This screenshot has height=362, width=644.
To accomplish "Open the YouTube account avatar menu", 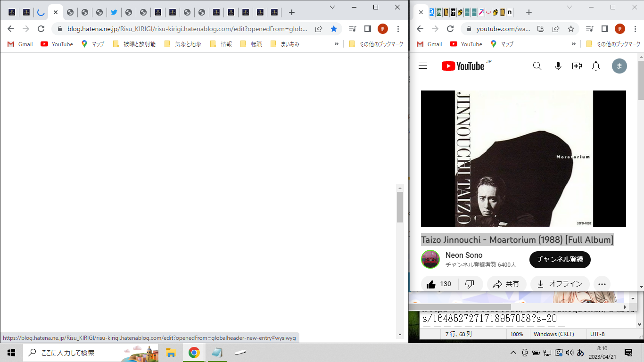I will click(619, 66).
